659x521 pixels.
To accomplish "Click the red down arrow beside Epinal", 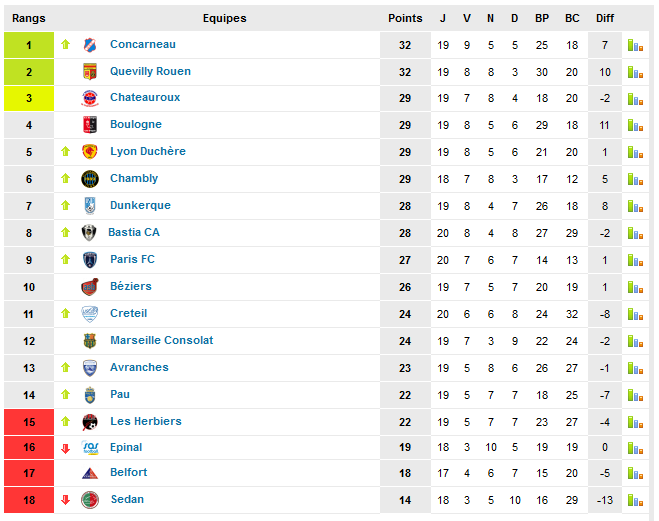I will tap(65, 449).
